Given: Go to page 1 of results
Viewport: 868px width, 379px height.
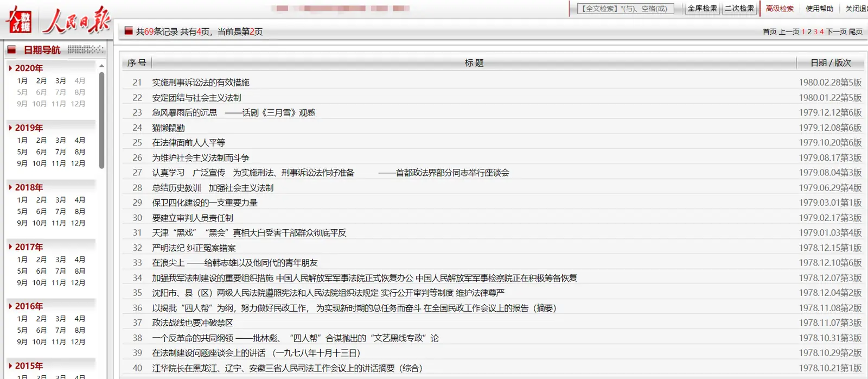Looking at the screenshot, I should tap(803, 32).
